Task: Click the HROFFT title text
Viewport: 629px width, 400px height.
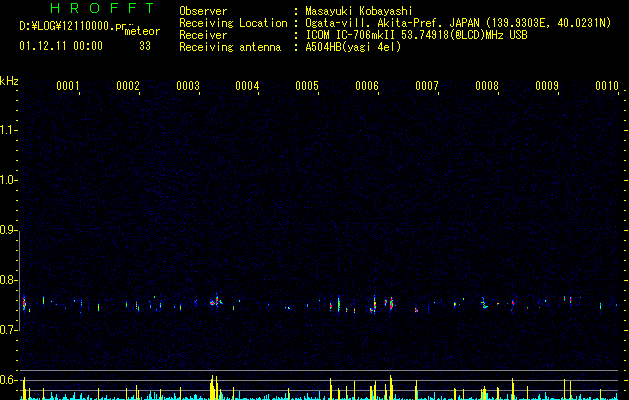Action: tap(102, 8)
